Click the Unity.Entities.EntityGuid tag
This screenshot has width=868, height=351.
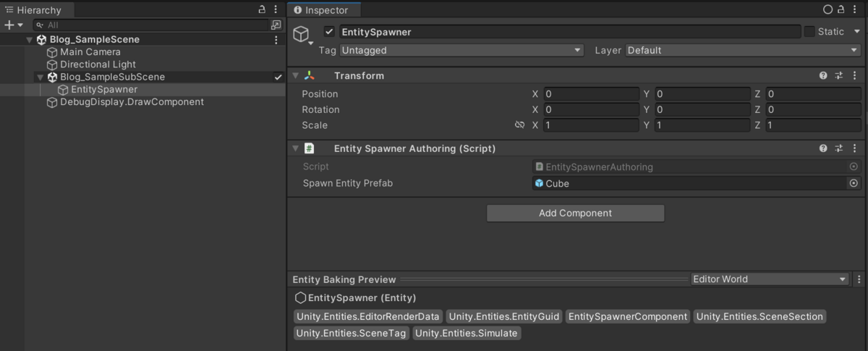[x=504, y=317]
